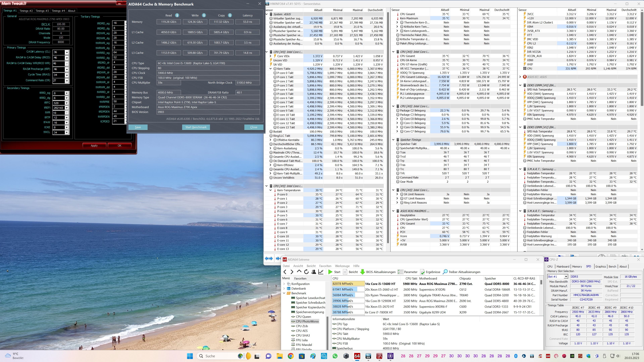
Task: Click AIDA64 back navigation arrow
Action: [x=285, y=272]
